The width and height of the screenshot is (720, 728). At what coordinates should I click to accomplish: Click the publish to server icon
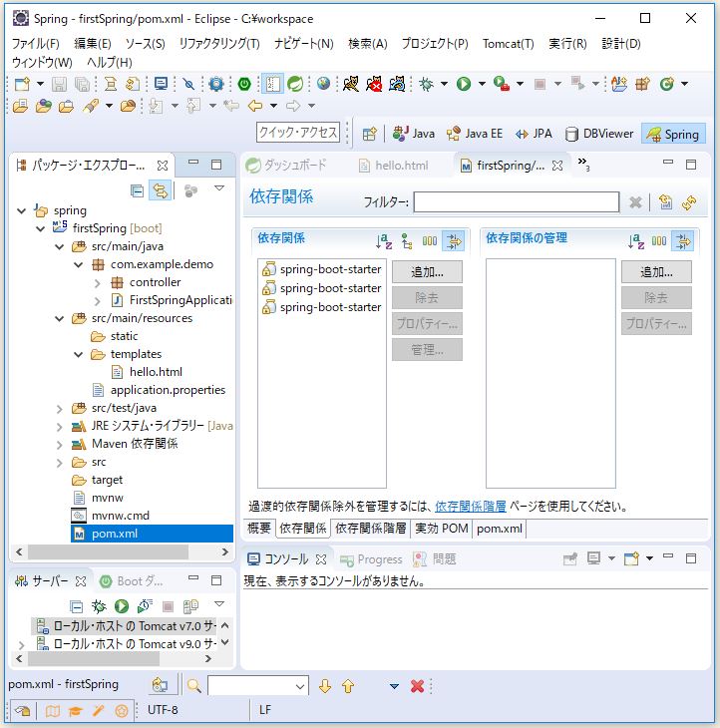point(190,606)
